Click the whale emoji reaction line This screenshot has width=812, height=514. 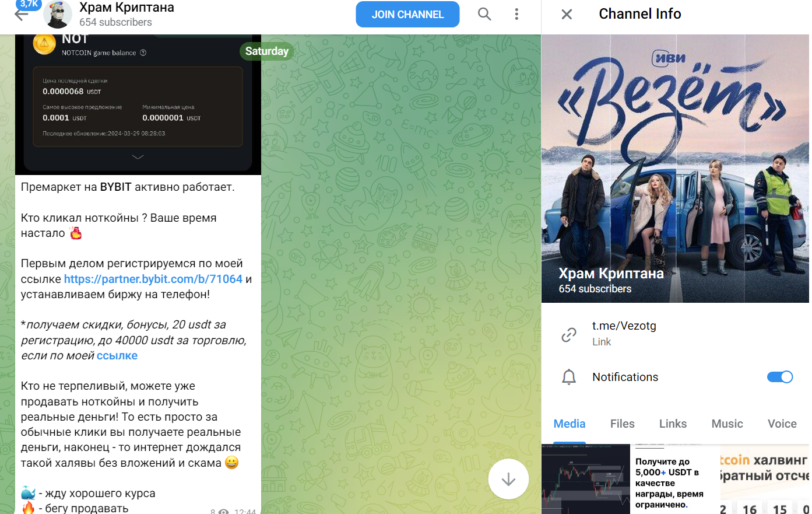[x=88, y=494]
